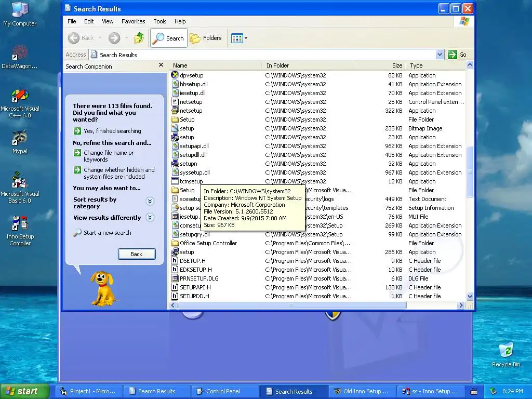Sort by the Type column header
532x399 pixels.
tap(436, 65)
